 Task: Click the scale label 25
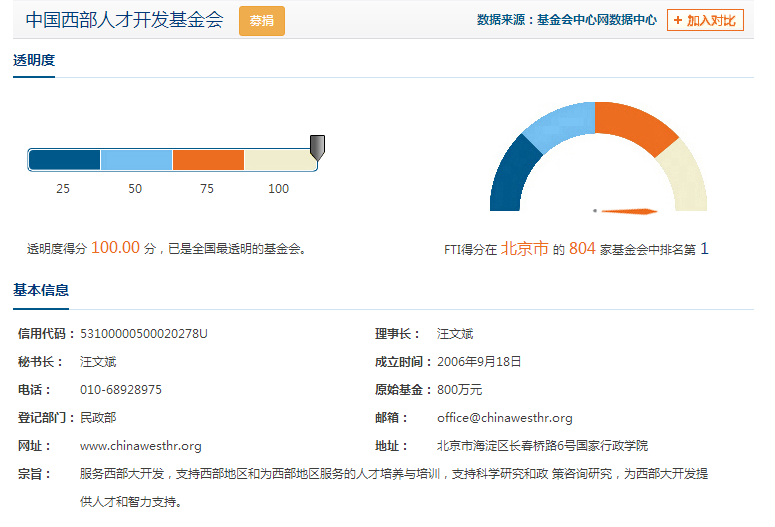click(x=63, y=189)
